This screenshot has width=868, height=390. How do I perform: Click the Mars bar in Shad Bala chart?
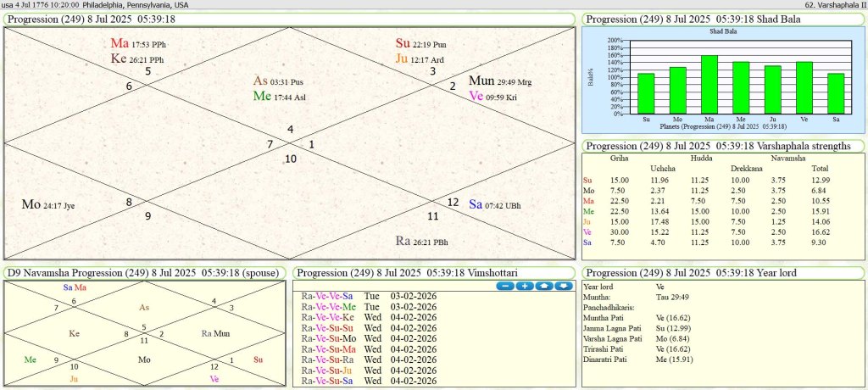709,85
